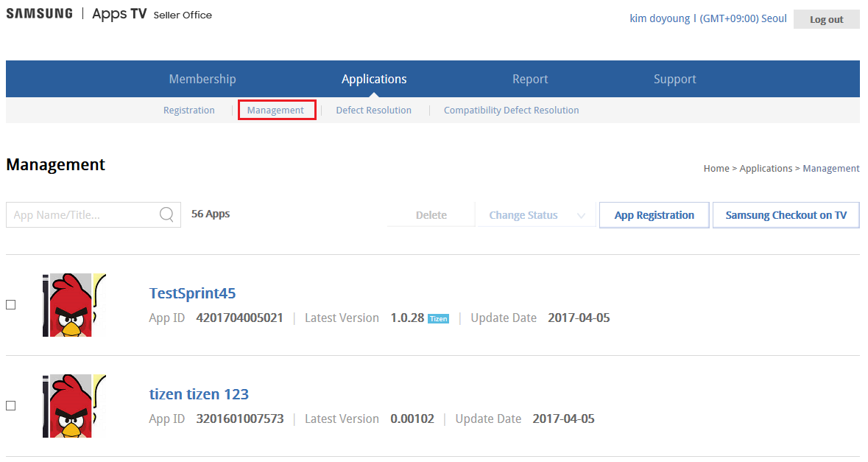868x462 pixels.
Task: Click the Log out button
Action: 827,19
